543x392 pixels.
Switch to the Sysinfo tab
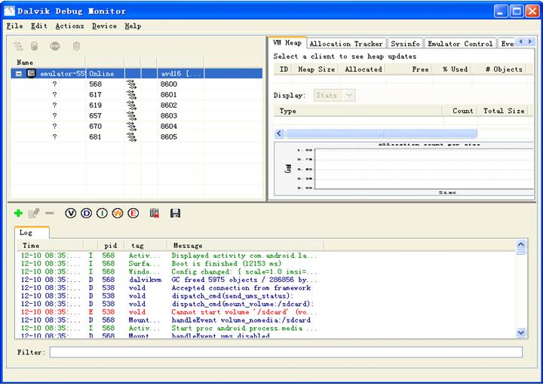405,44
